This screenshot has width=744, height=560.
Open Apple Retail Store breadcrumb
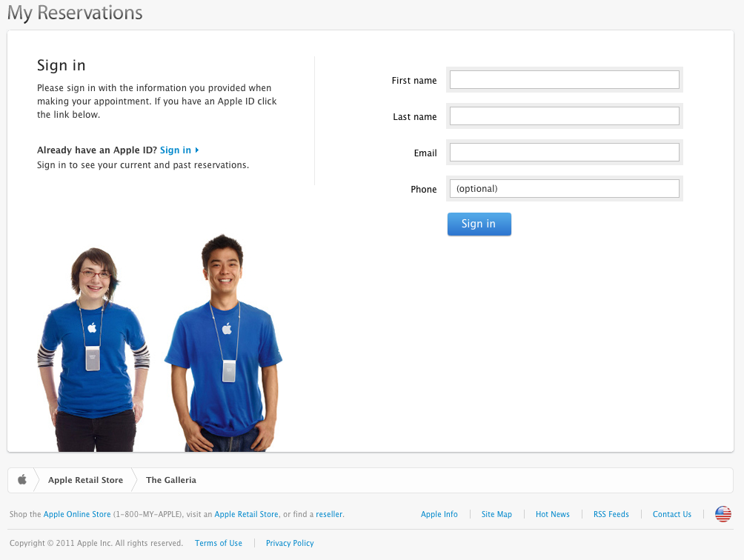click(85, 480)
